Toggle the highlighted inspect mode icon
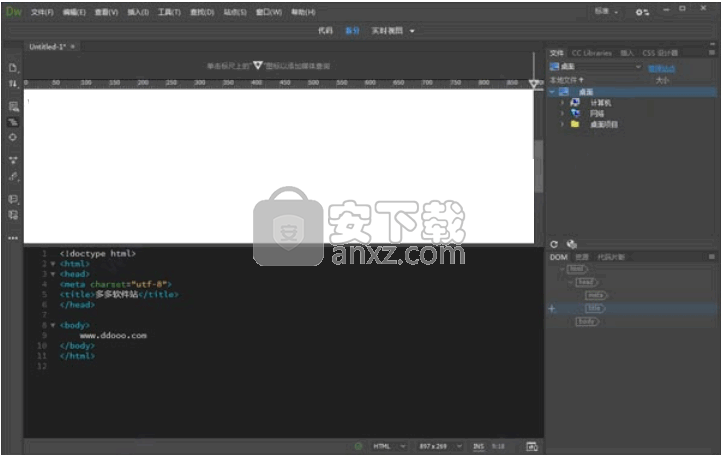 [x=13, y=122]
